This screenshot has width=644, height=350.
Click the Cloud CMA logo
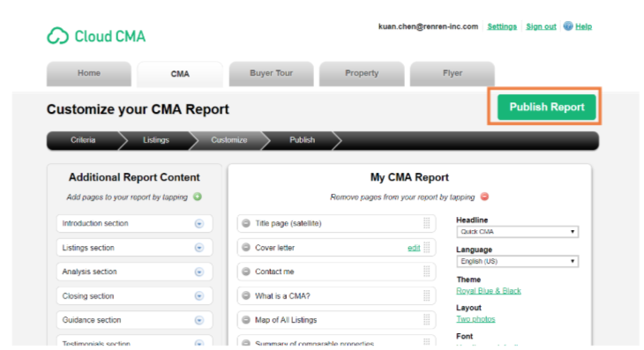tap(96, 36)
